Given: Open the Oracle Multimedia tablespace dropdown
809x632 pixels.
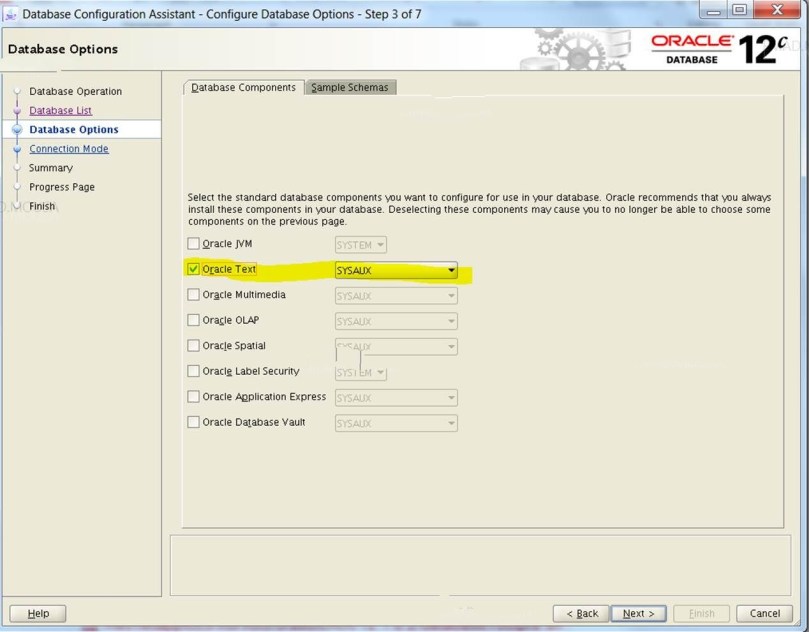Looking at the screenshot, I should point(396,296).
